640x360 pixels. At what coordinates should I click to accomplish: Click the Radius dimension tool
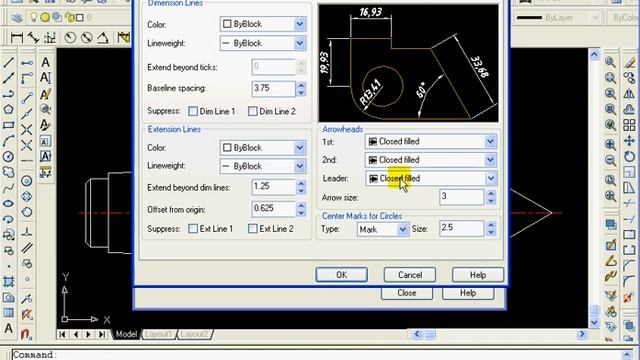(x=70, y=38)
